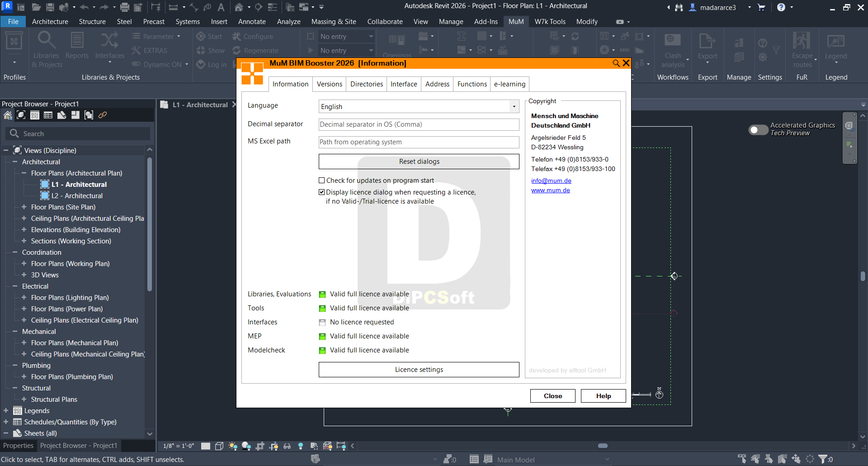Click Temporary Hide/Isolate glasses icon
The width and height of the screenshot is (868, 466).
click(287, 446)
